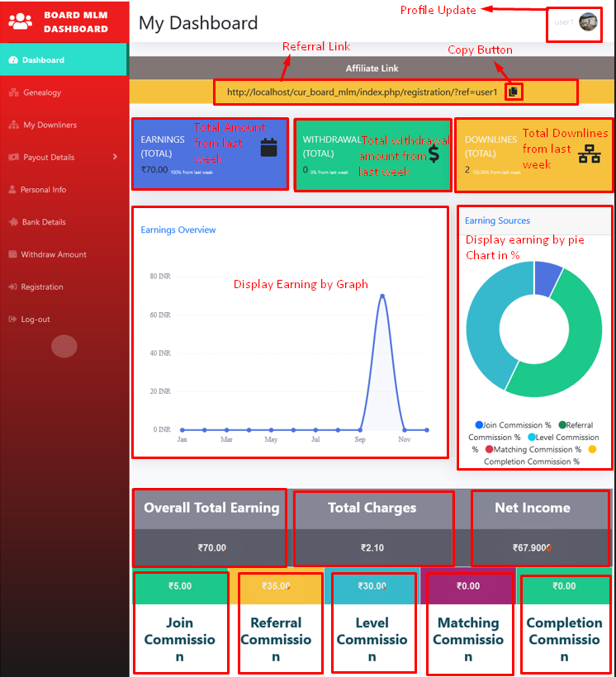
Task: Toggle Matching Commission % legend item
Action: click(x=533, y=449)
